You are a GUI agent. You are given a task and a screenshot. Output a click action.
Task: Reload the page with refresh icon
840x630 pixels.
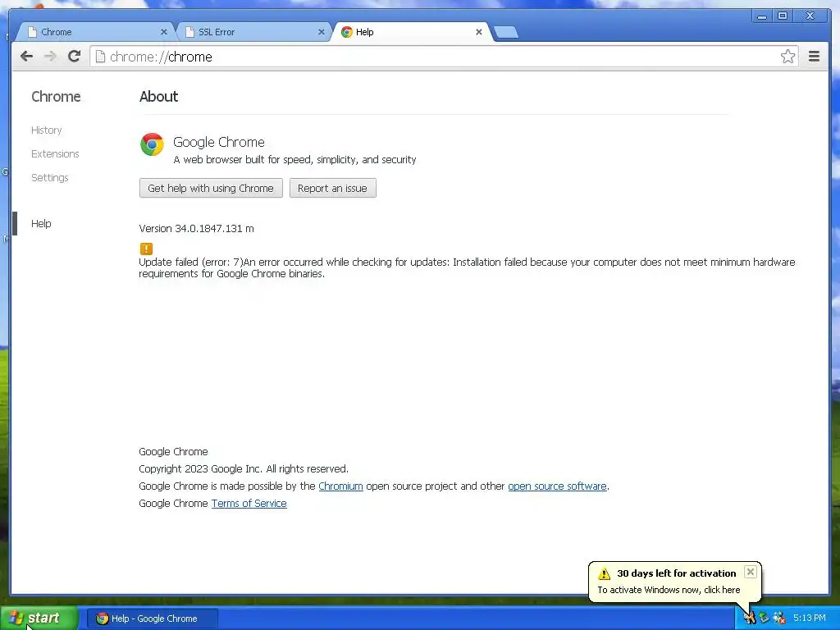click(75, 57)
